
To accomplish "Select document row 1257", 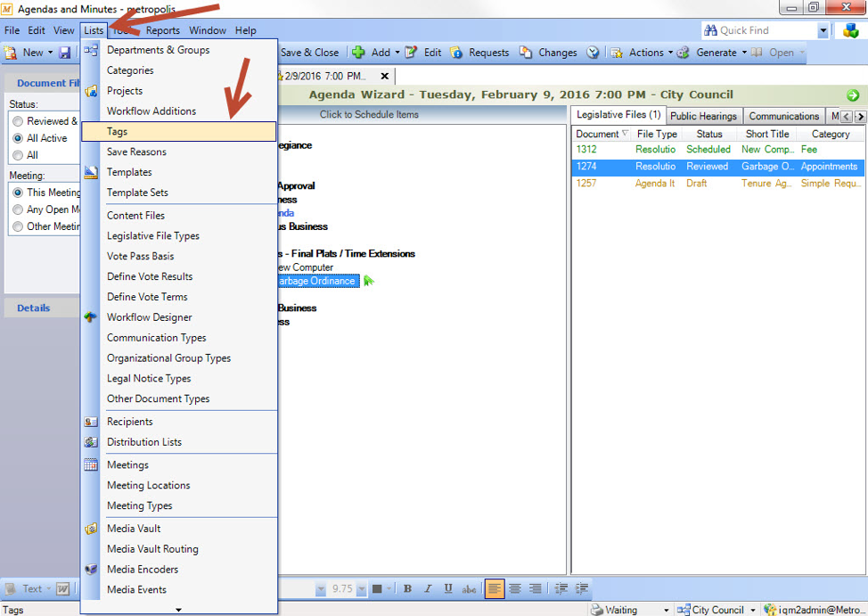I will 718,184.
